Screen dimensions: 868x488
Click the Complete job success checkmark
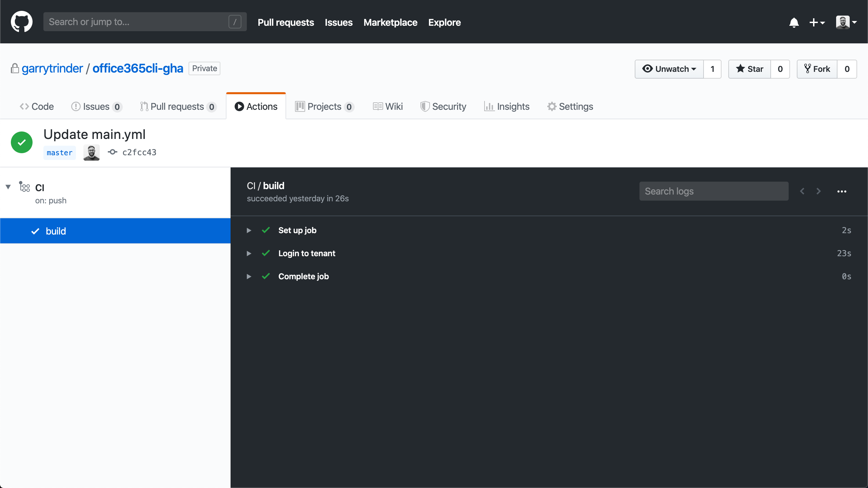(x=266, y=276)
